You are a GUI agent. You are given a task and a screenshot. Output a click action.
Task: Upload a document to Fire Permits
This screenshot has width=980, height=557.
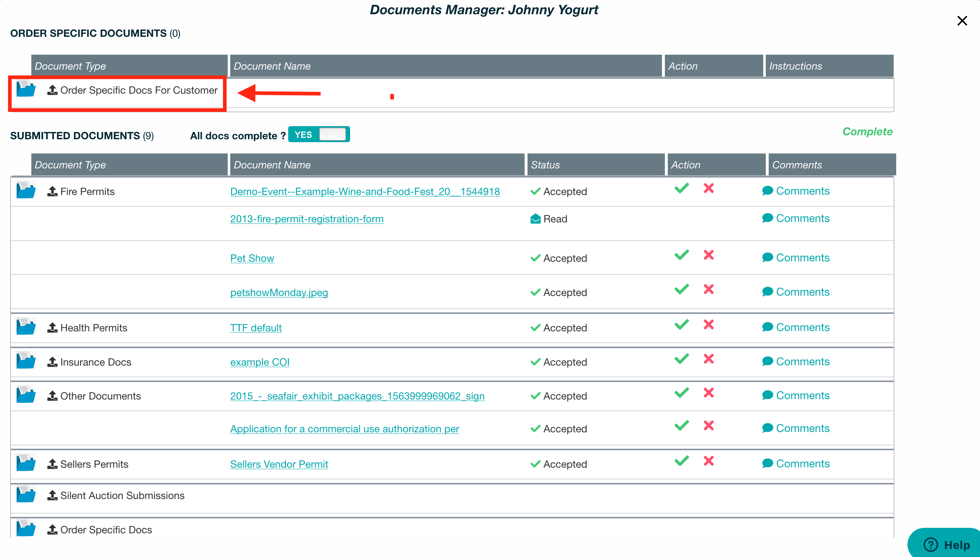point(52,191)
